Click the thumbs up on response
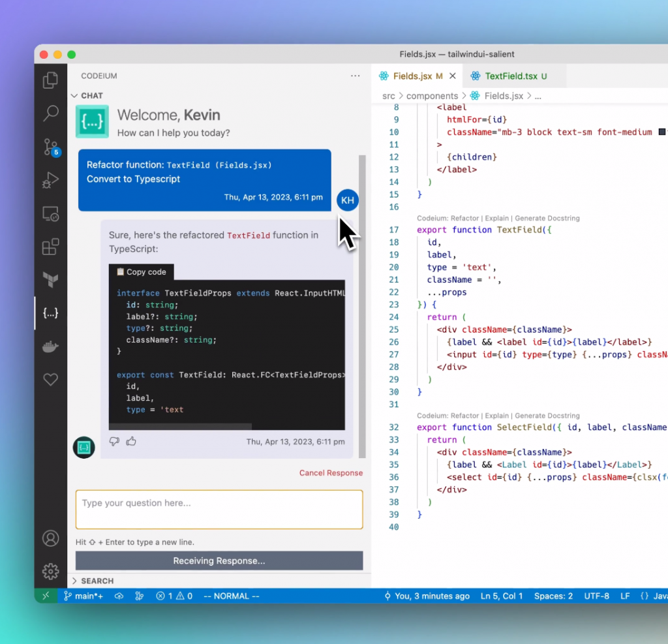 (x=131, y=442)
